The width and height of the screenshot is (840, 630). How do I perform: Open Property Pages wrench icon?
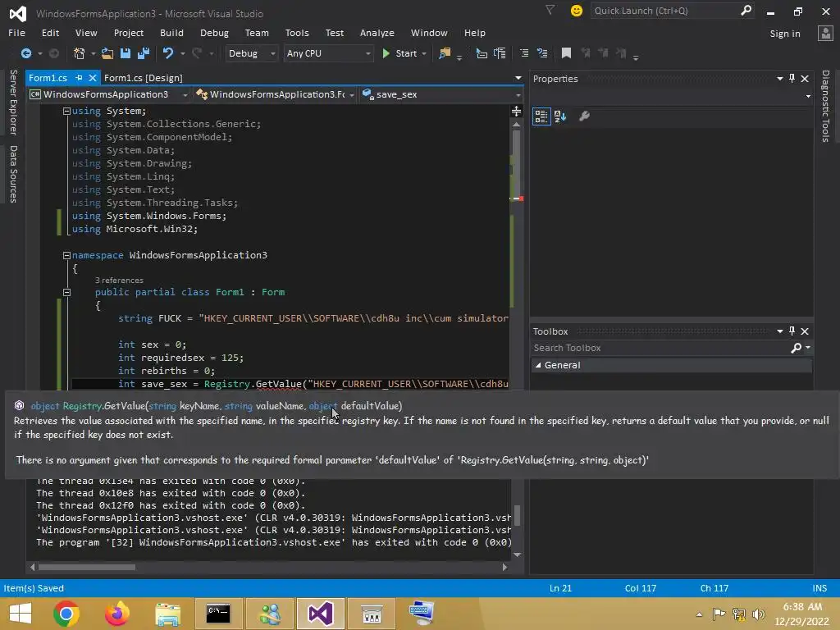click(x=584, y=116)
